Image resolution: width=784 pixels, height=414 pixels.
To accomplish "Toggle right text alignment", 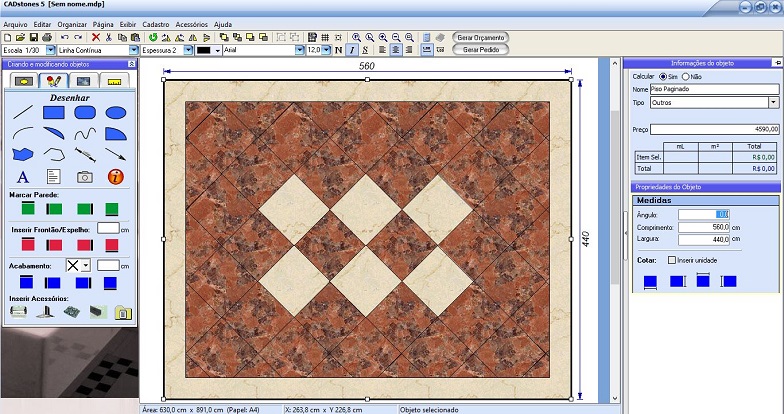I will [x=409, y=50].
